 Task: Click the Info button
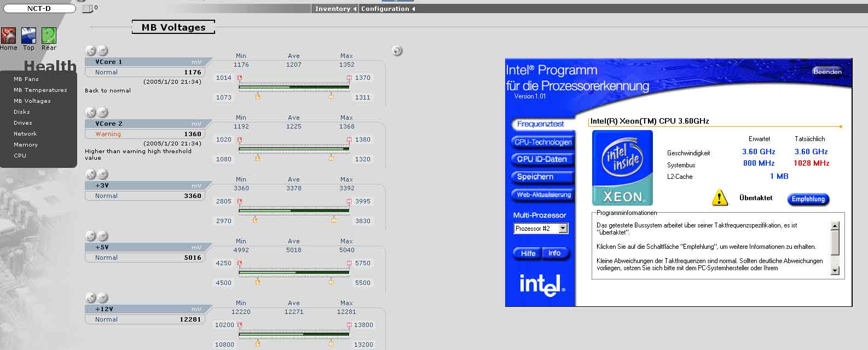pyautogui.click(x=555, y=253)
